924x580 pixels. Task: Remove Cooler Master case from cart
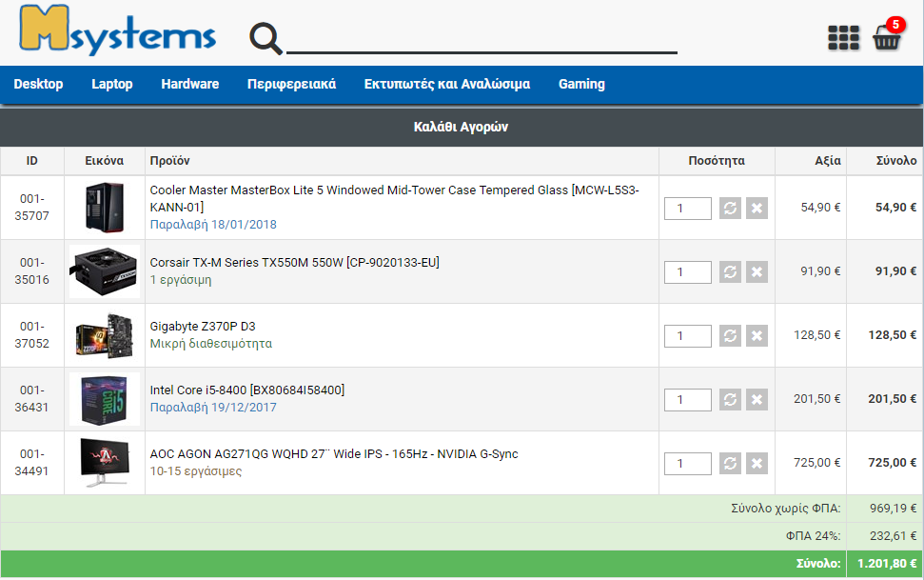pos(757,209)
